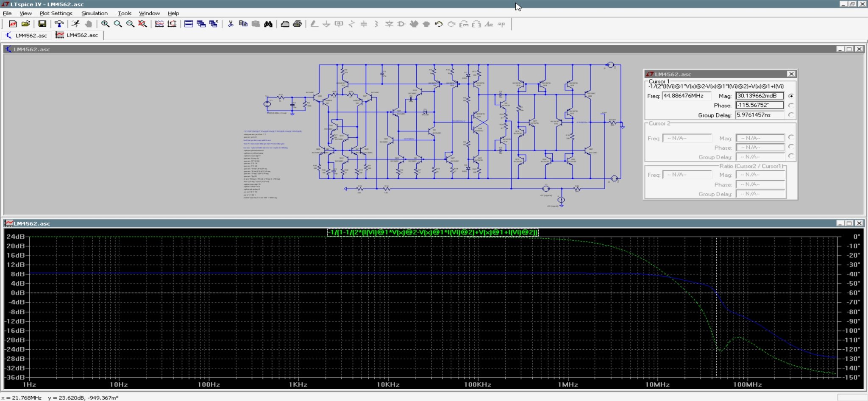
Task: Click the SPICE directive .op icon
Action: coord(501,24)
